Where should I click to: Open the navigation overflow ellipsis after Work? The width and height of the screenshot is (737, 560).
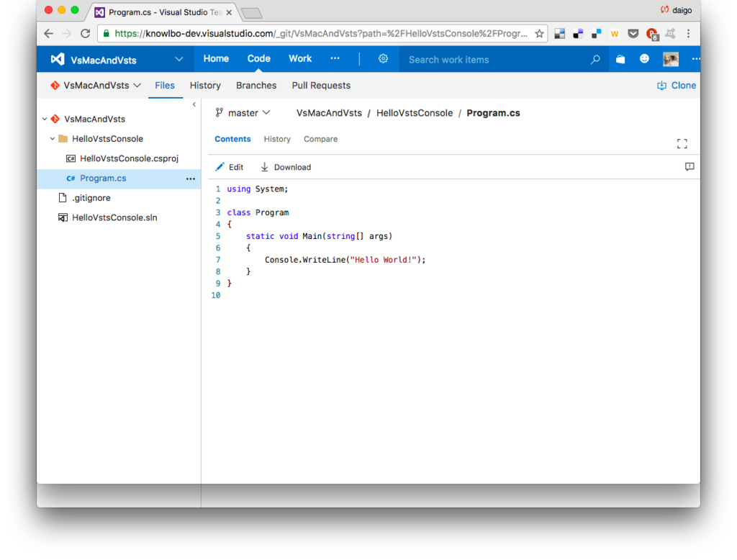(335, 58)
